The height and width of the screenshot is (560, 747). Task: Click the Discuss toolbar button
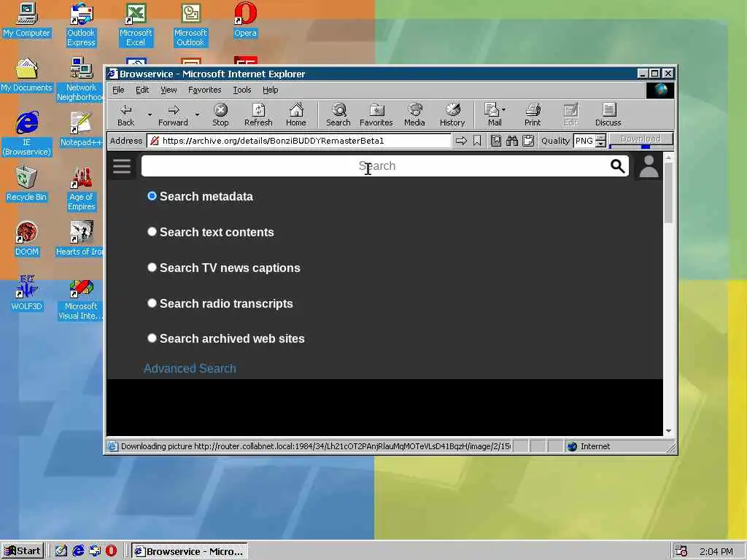click(608, 115)
